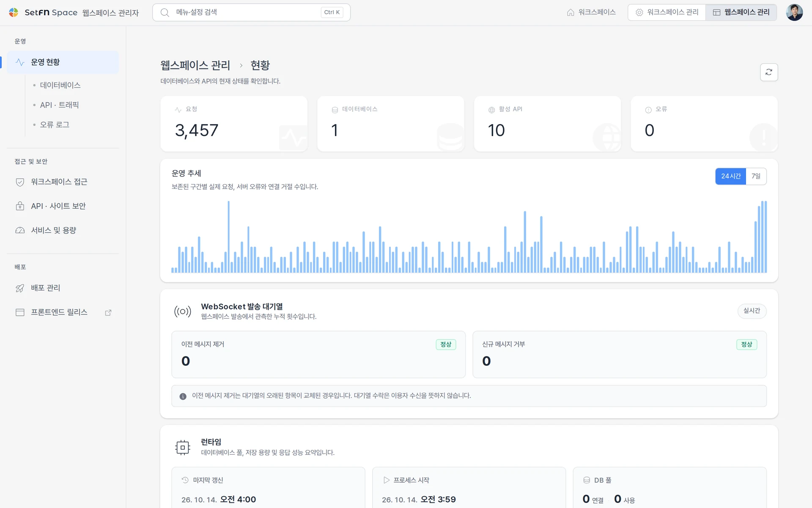The width and height of the screenshot is (812, 508).
Task: Click the small pulse icon on 요청 card
Action: point(178,110)
